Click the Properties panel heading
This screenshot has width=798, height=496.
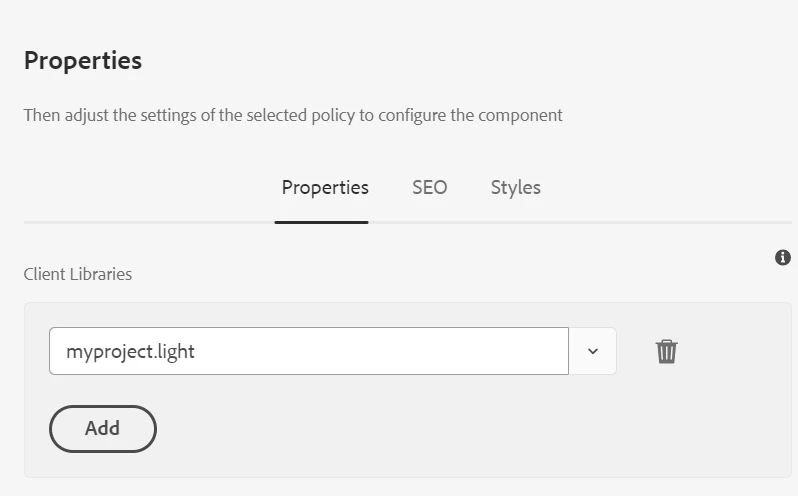[83, 60]
